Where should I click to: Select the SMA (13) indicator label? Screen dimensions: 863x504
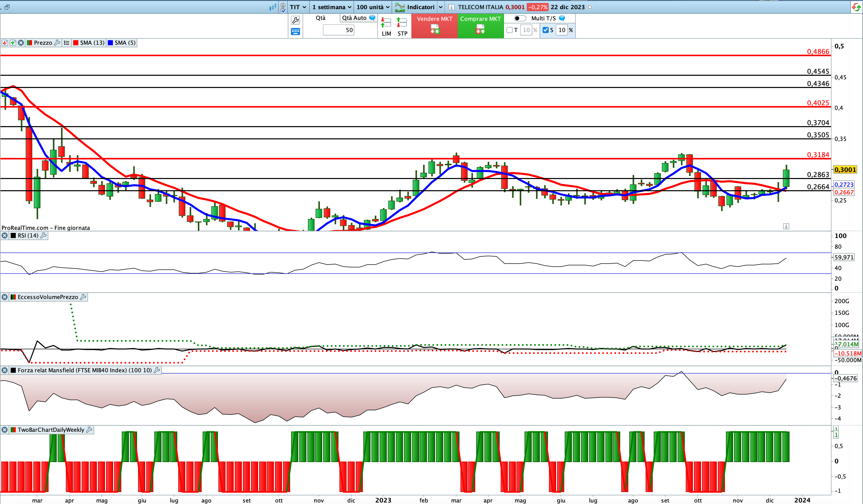(x=92, y=43)
